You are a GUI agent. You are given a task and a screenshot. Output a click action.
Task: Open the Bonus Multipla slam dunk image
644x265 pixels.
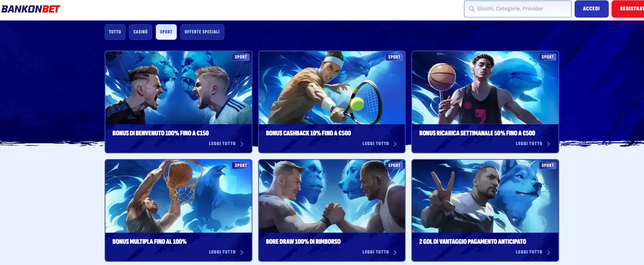click(178, 196)
